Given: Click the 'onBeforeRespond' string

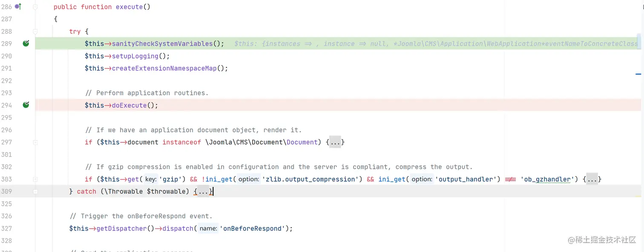Looking at the screenshot, I should [253, 229].
